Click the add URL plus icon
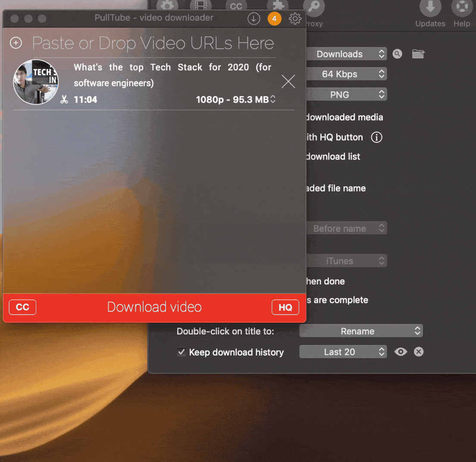The width and height of the screenshot is (476, 462). coord(16,43)
